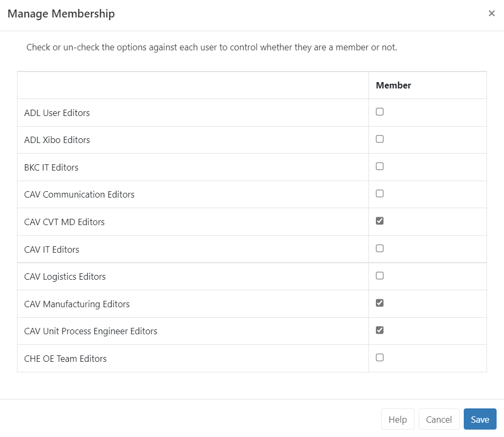The image size is (504, 437).
Task: Click the Save button
Action: 480,419
